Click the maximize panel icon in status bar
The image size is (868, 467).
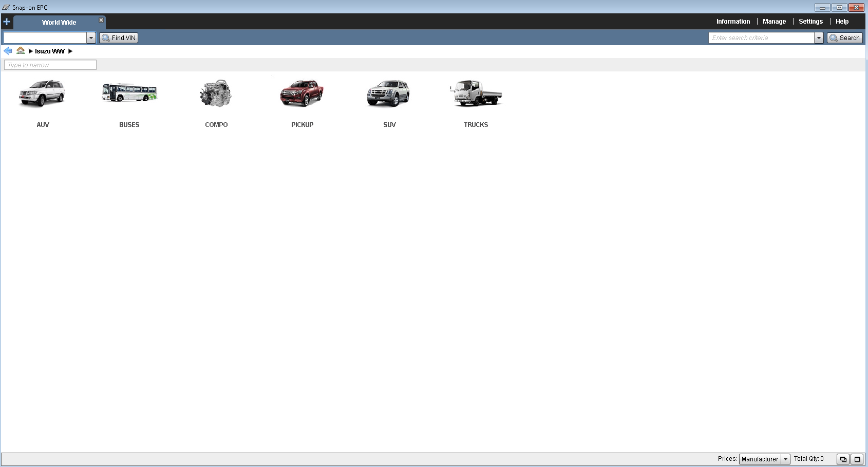(857, 459)
